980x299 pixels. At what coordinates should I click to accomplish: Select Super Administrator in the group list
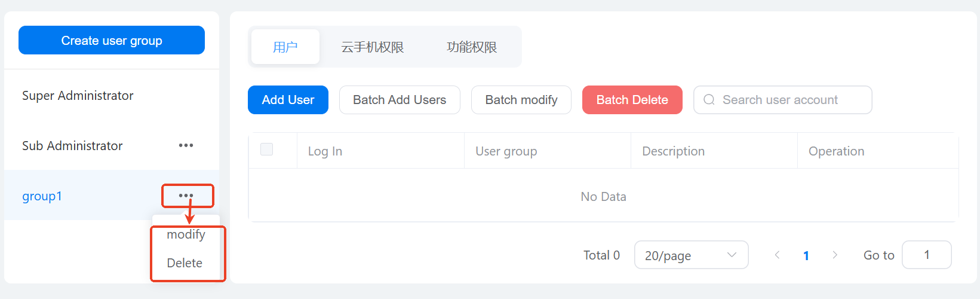point(78,96)
